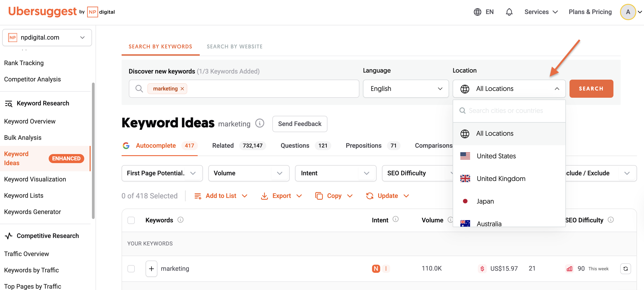Viewport: 644px width, 290px height.
Task: Open the Autocomplete tab
Action: pyautogui.click(x=159, y=146)
